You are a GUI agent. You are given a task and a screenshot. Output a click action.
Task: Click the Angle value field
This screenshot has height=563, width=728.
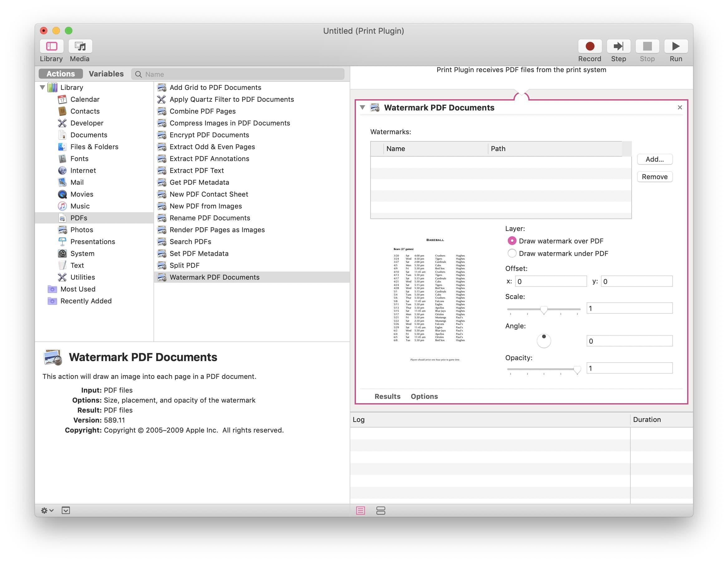click(629, 341)
